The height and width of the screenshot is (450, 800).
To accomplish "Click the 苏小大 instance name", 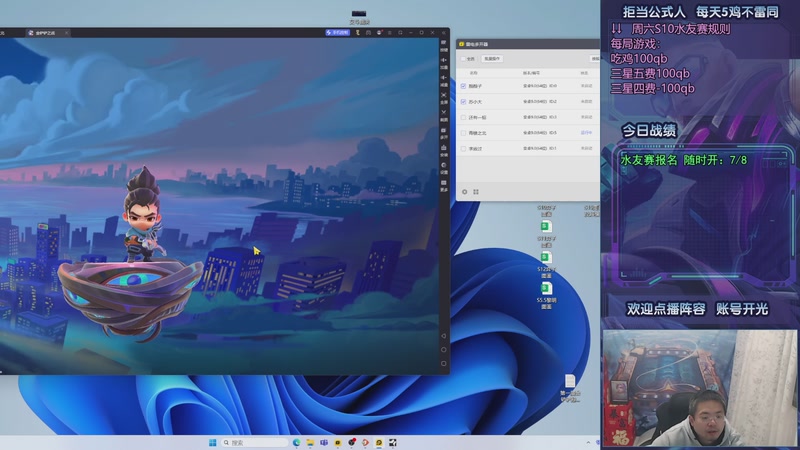I will tap(475, 102).
